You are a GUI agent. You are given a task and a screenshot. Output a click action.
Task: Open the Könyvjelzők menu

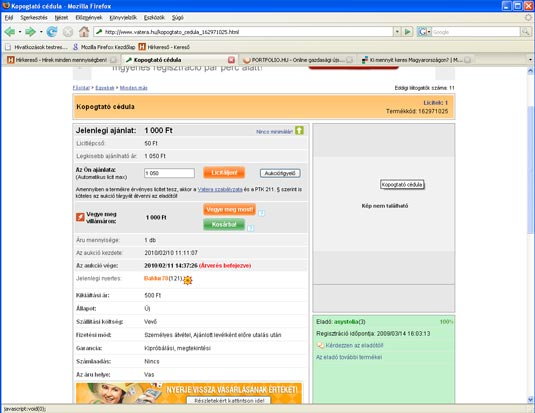(123, 17)
